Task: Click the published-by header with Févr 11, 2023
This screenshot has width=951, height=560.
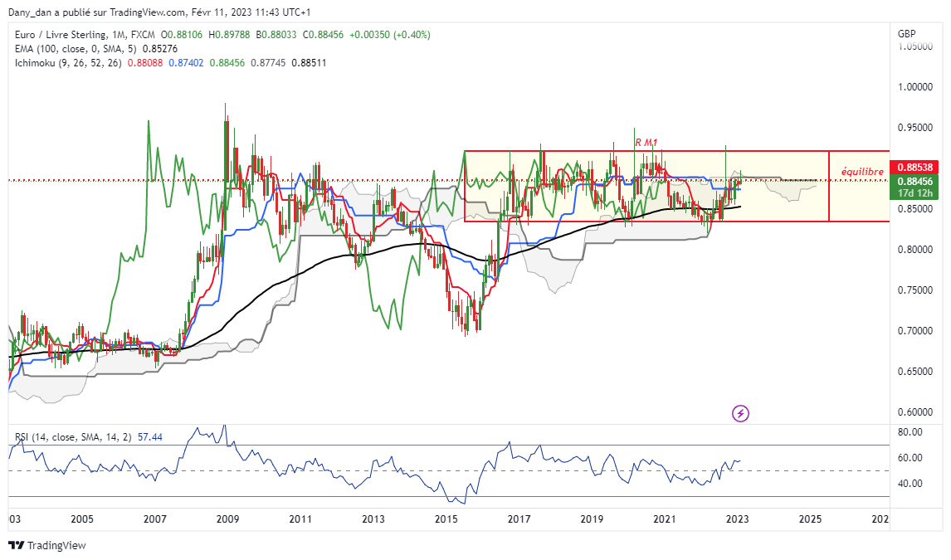Action: pyautogui.click(x=159, y=12)
